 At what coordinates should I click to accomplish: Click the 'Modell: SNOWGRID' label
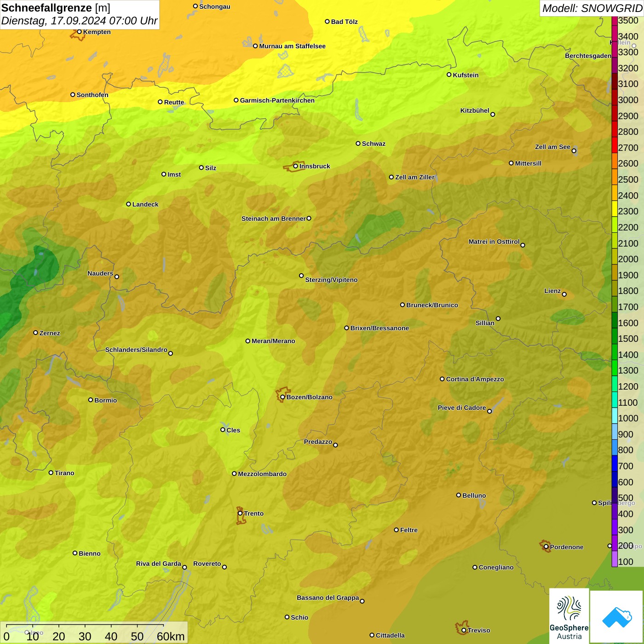[592, 8]
